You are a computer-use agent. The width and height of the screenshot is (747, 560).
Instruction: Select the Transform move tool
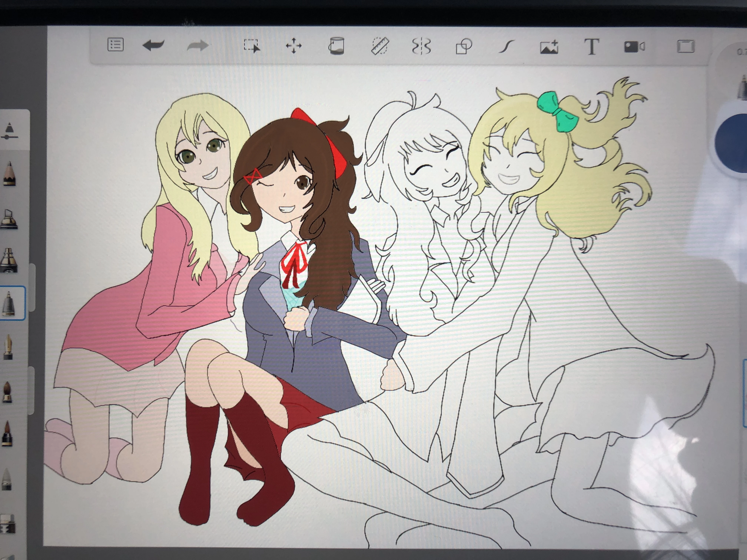pyautogui.click(x=293, y=46)
